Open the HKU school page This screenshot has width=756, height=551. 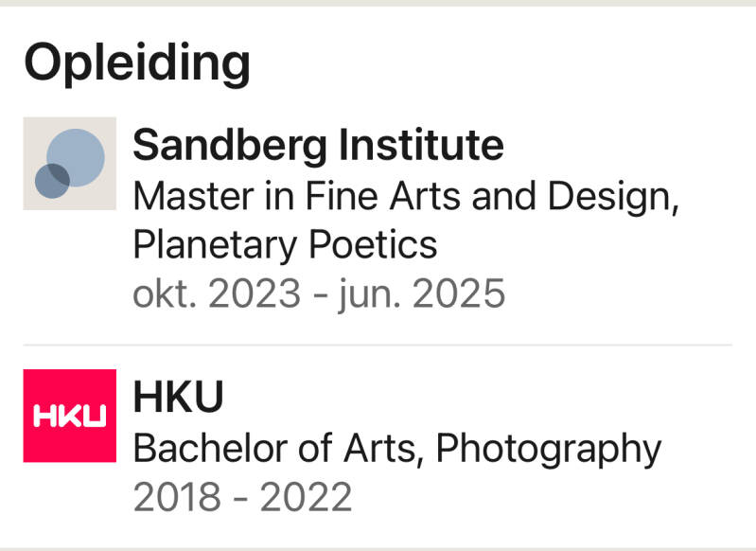click(178, 398)
